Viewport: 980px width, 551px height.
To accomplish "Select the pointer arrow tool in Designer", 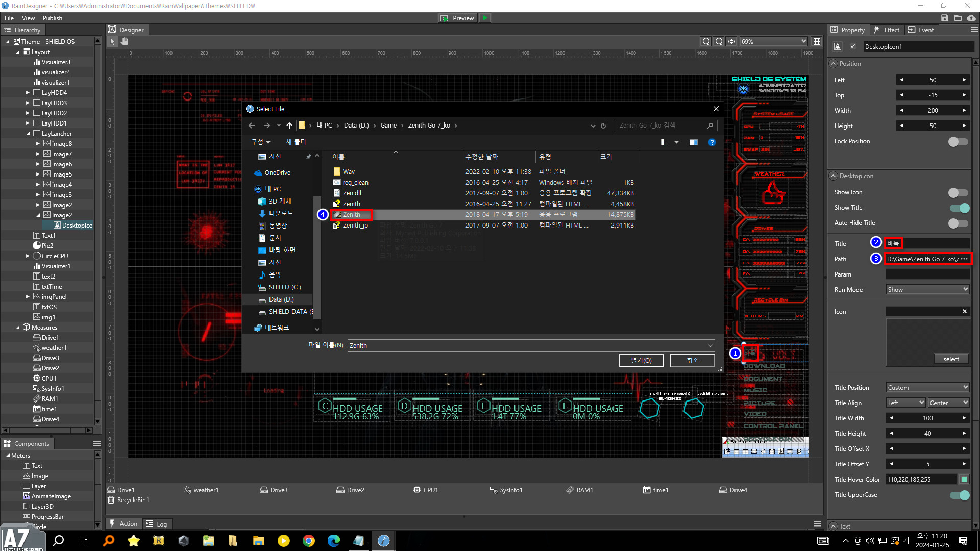I will 112,41.
